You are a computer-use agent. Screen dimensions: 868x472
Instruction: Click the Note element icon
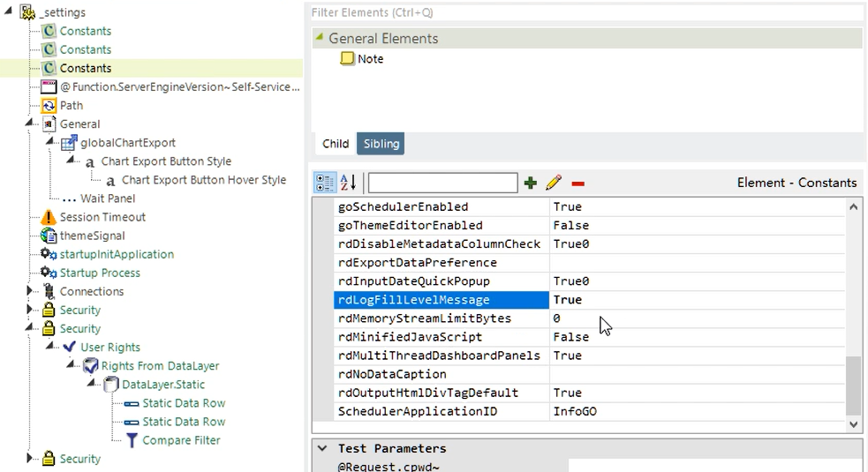pos(347,59)
